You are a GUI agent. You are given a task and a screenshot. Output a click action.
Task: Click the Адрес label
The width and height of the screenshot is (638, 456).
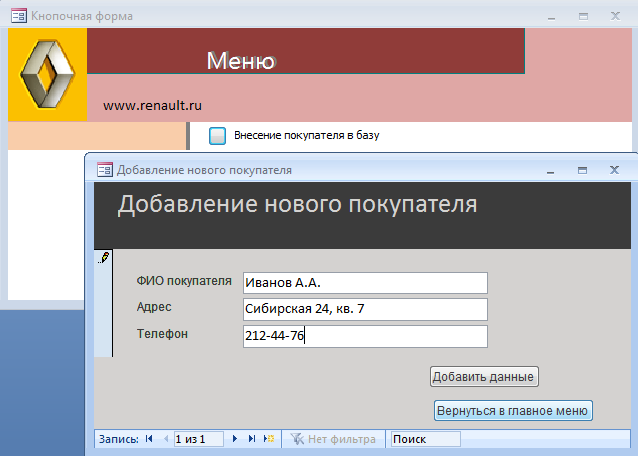pos(154,307)
